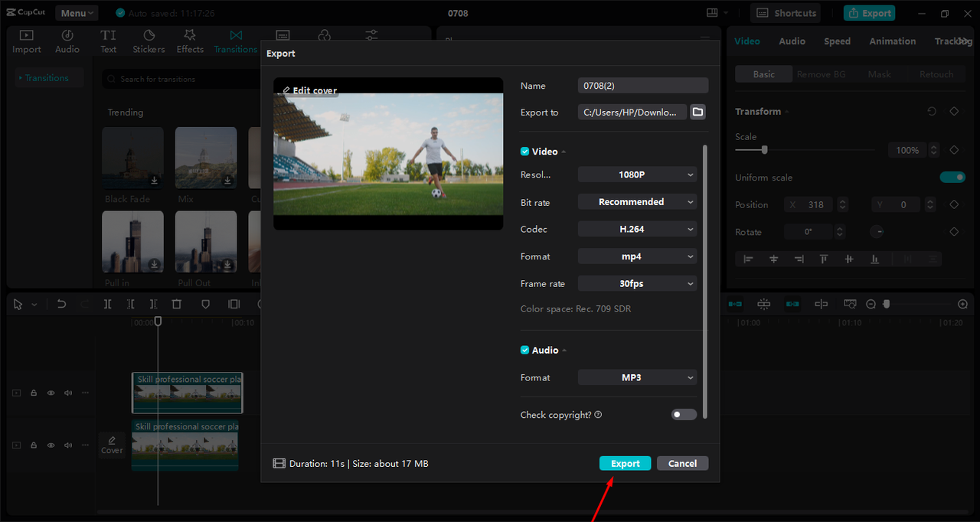Image resolution: width=980 pixels, height=522 pixels.
Task: Select the Black Fade transition thumbnail
Action: pyautogui.click(x=132, y=158)
